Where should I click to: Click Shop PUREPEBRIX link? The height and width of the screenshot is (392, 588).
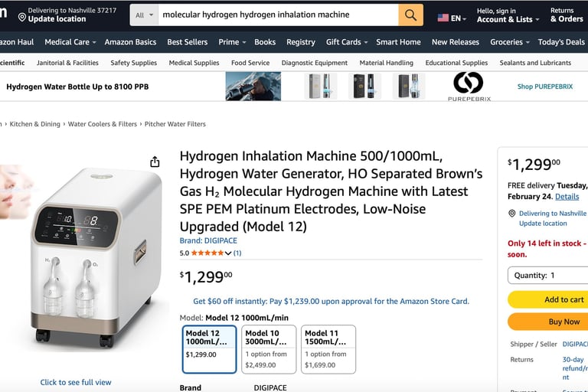click(x=545, y=87)
